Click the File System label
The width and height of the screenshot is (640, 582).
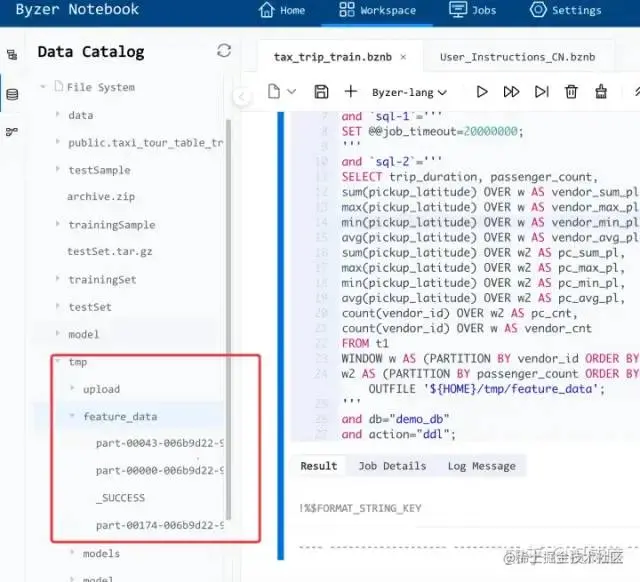tap(101, 87)
